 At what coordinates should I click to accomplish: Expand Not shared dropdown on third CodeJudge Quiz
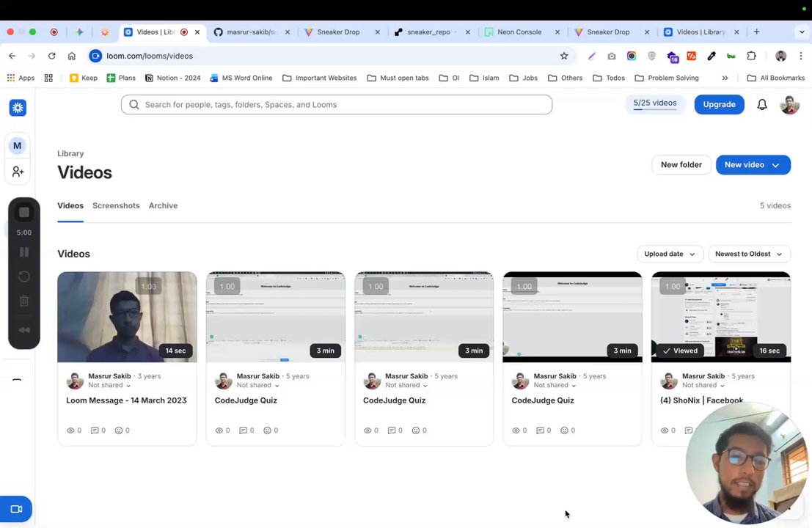(555, 385)
